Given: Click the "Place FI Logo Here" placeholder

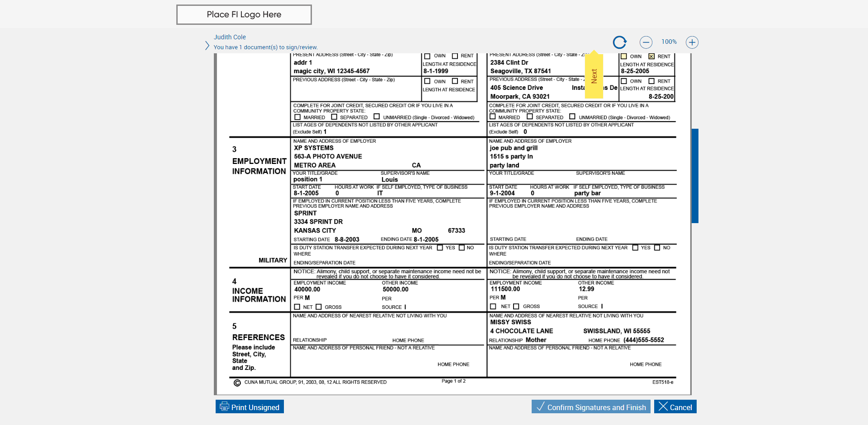Looking at the screenshot, I should tap(244, 14).
